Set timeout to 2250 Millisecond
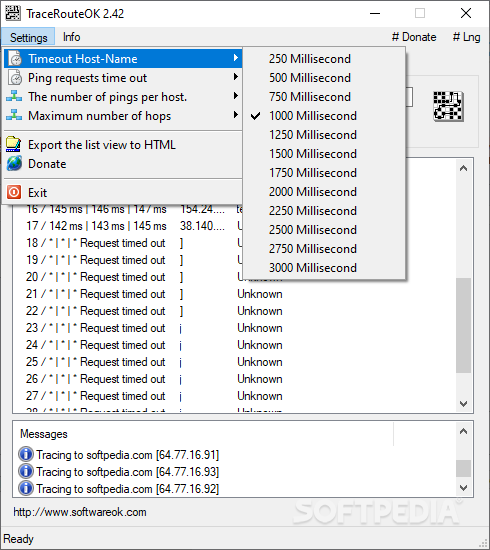Screen dimensions: 490x550 pyautogui.click(x=324, y=210)
